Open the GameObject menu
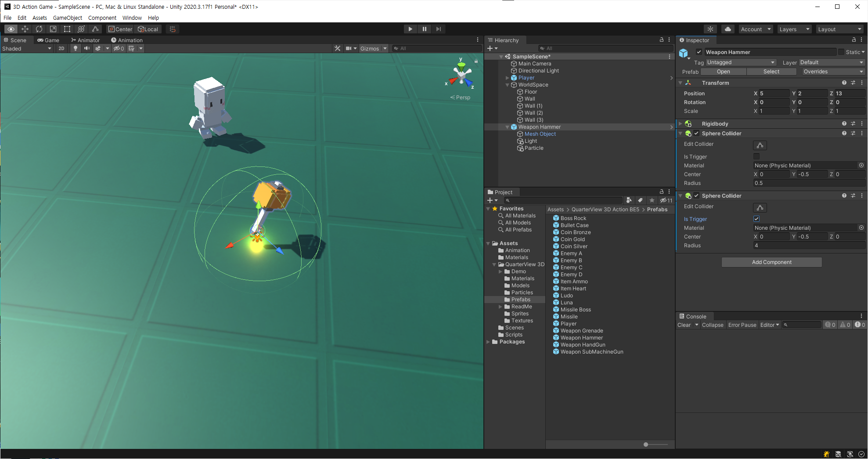 [68, 18]
